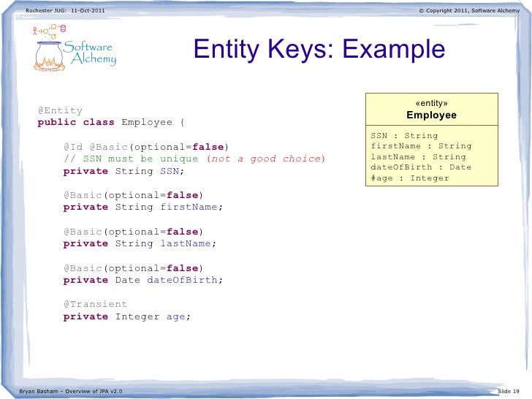Image resolution: width=532 pixels, height=399 pixels.
Task: Click the 'Bryan Basham – Overview of JPA v2.0' footer
Action: 71,391
